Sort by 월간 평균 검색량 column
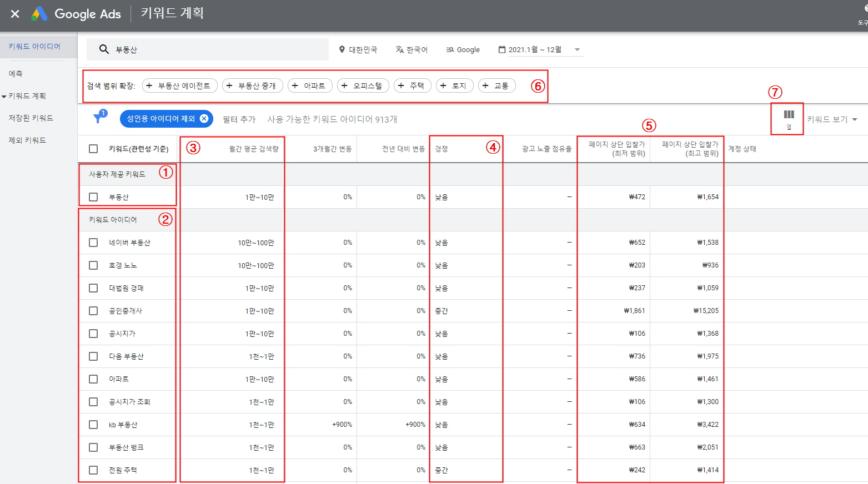The image size is (868, 484). tap(254, 149)
